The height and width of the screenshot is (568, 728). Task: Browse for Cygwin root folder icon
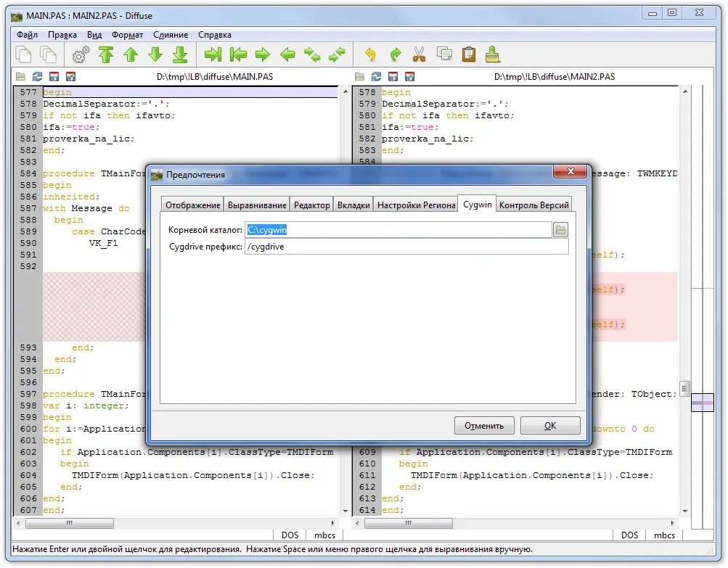(x=560, y=230)
